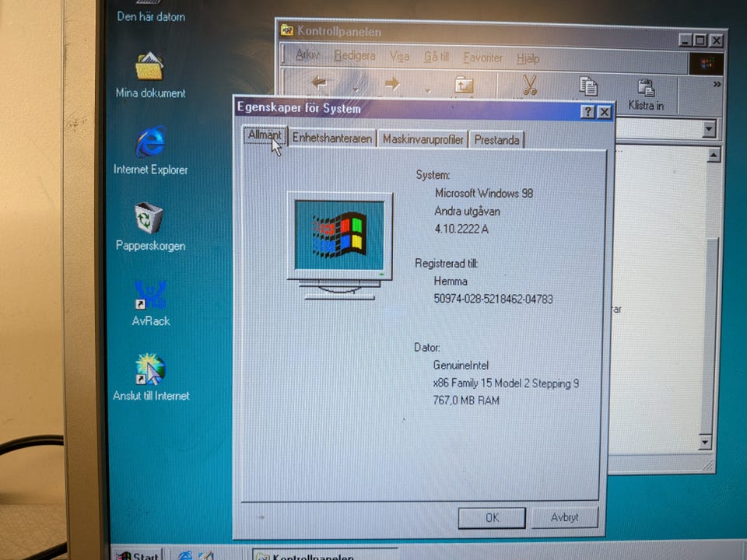747x560 pixels.
Task: Click the version text 4.10.2222 A
Action: click(461, 229)
